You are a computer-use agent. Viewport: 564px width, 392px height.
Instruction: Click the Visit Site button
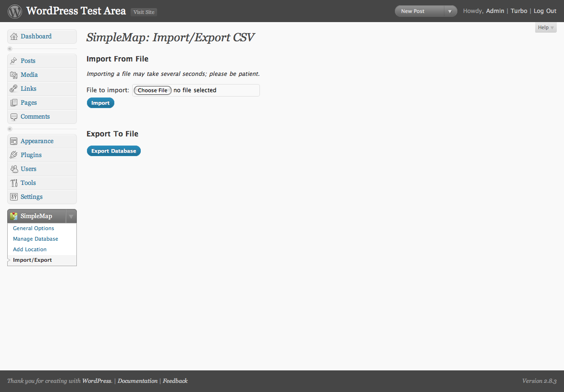(144, 12)
